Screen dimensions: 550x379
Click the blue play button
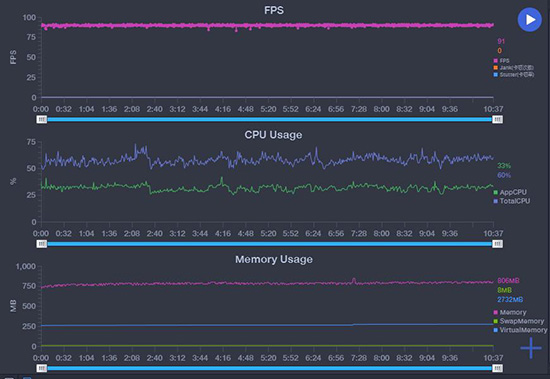[529, 20]
